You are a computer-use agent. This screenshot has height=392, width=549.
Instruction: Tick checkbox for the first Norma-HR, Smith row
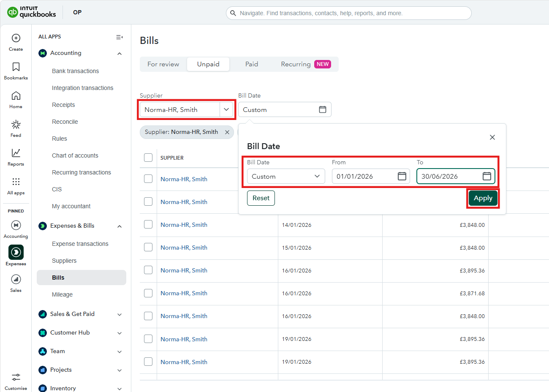(148, 179)
